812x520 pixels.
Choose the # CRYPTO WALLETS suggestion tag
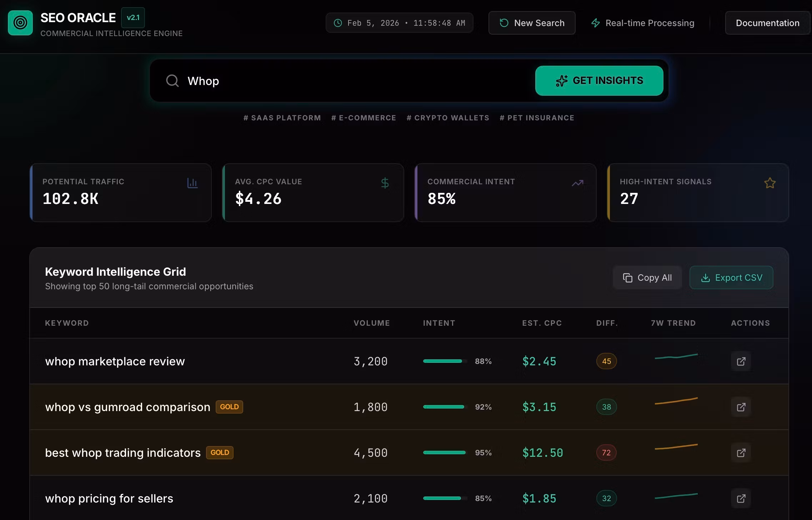448,118
